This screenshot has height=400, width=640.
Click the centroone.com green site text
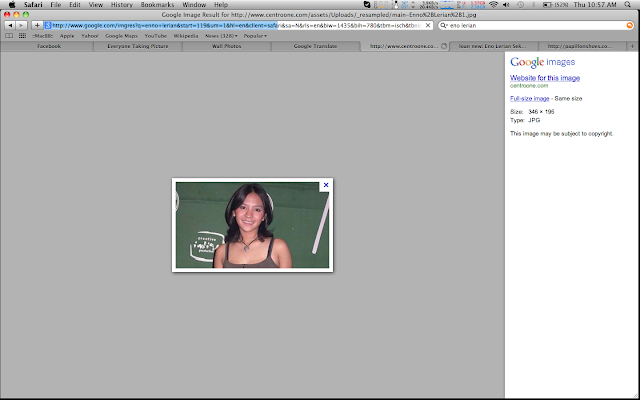[x=529, y=86]
